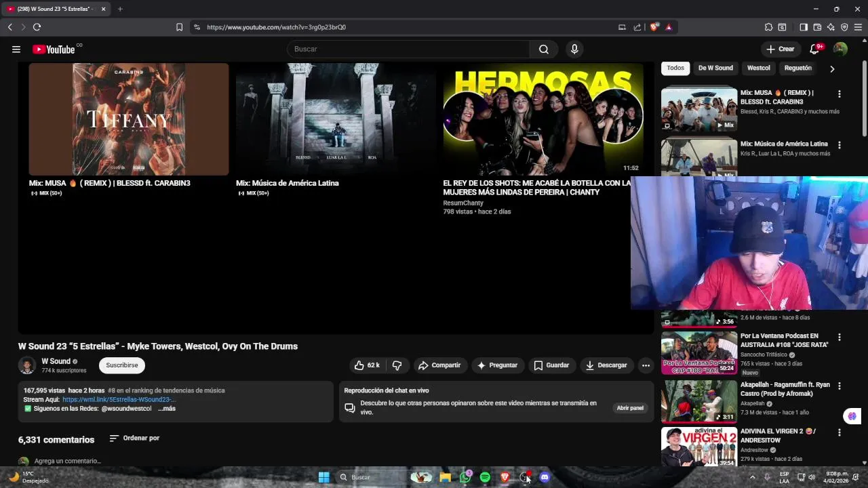Click the Preguntar button
The height and width of the screenshot is (488, 868).
[x=497, y=365]
